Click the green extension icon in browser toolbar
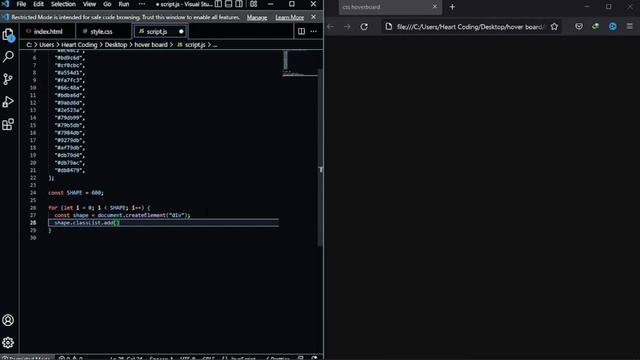Image resolution: width=640 pixels, height=360 pixels. [596, 27]
